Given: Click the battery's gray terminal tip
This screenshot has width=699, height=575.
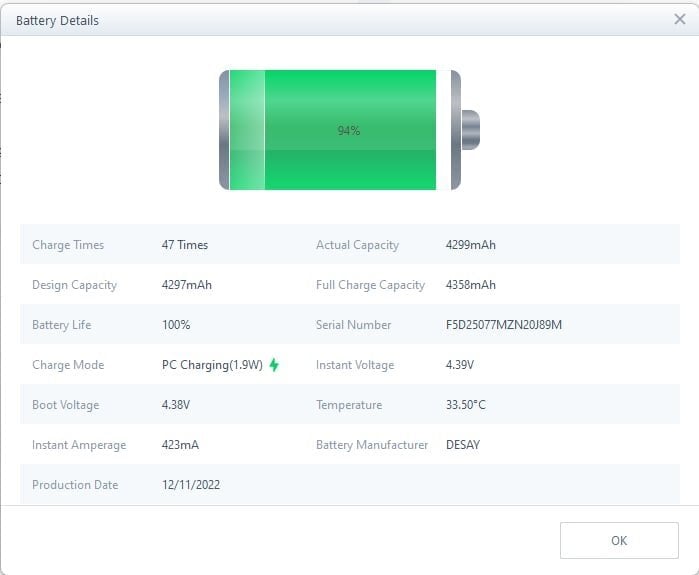Looking at the screenshot, I should click(471, 130).
